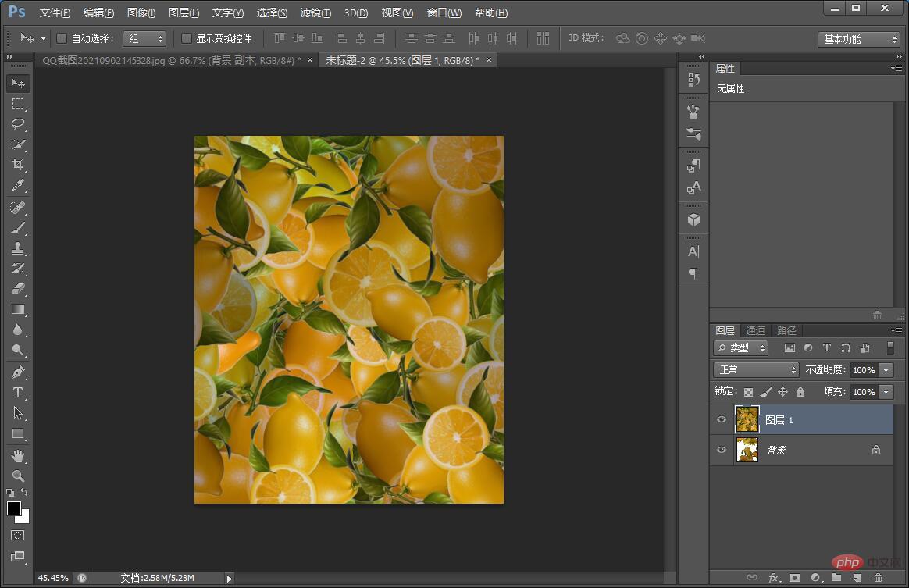The height and width of the screenshot is (588, 909).
Task: Open the 正常 blend mode dropdown
Action: pos(755,369)
